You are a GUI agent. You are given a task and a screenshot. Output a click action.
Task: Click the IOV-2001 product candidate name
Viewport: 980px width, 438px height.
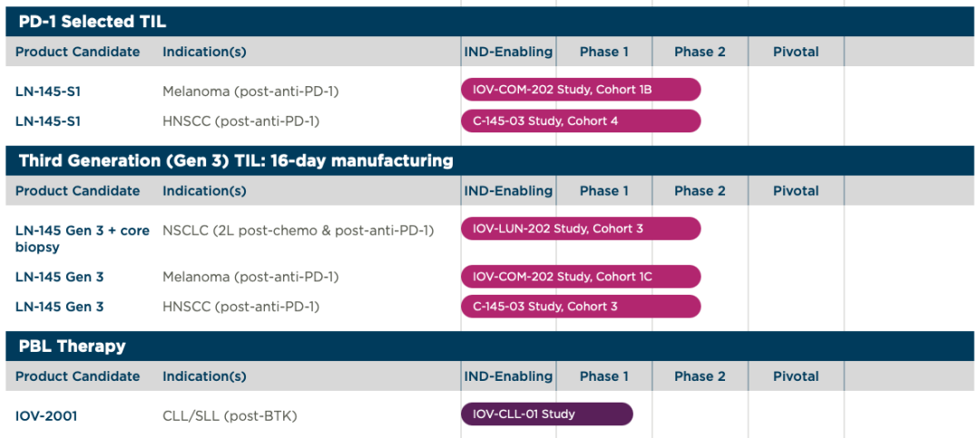46,416
